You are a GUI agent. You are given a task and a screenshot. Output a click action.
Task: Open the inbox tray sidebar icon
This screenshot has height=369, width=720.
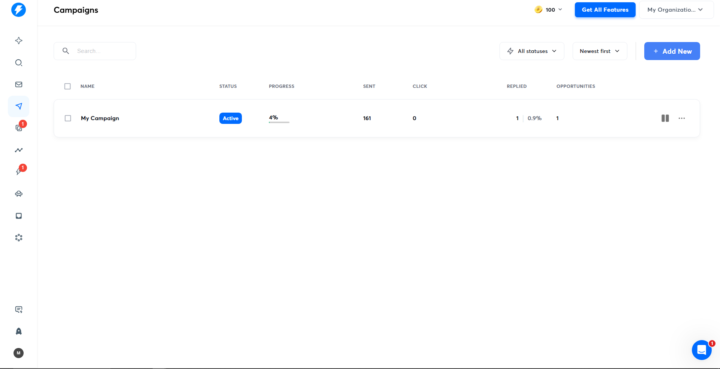18,216
